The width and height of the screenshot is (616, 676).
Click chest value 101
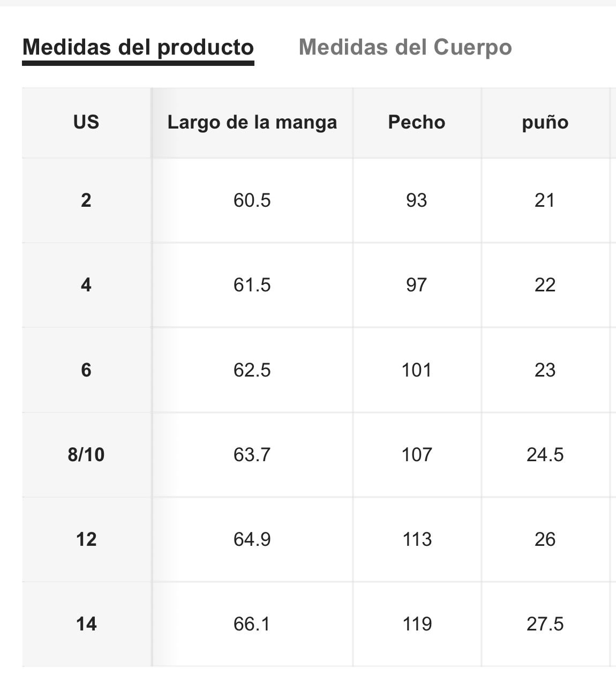(x=417, y=370)
